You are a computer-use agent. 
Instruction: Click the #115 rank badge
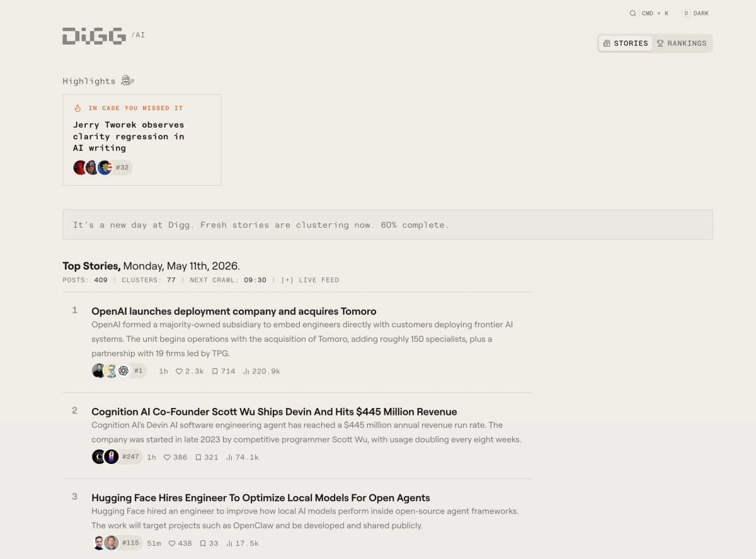(x=130, y=543)
